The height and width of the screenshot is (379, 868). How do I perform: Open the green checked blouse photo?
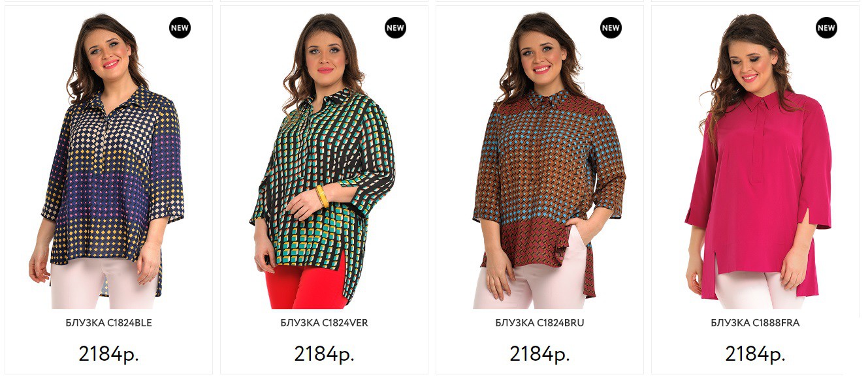tap(324, 160)
